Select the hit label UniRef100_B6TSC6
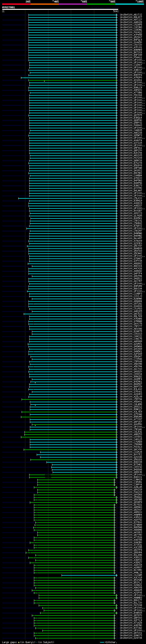 tap(131, 53)
